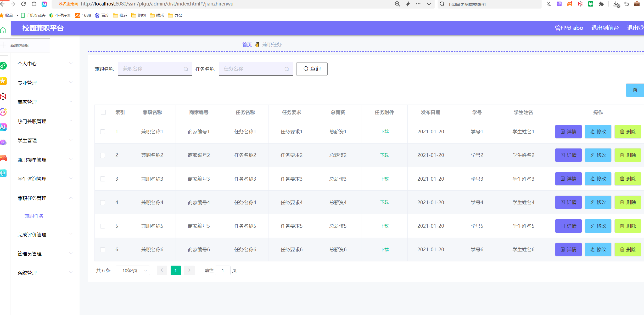Viewport: 644px width, 315px height.
Task: Click the plus icon beside 新建标签组
Action: 3,45
